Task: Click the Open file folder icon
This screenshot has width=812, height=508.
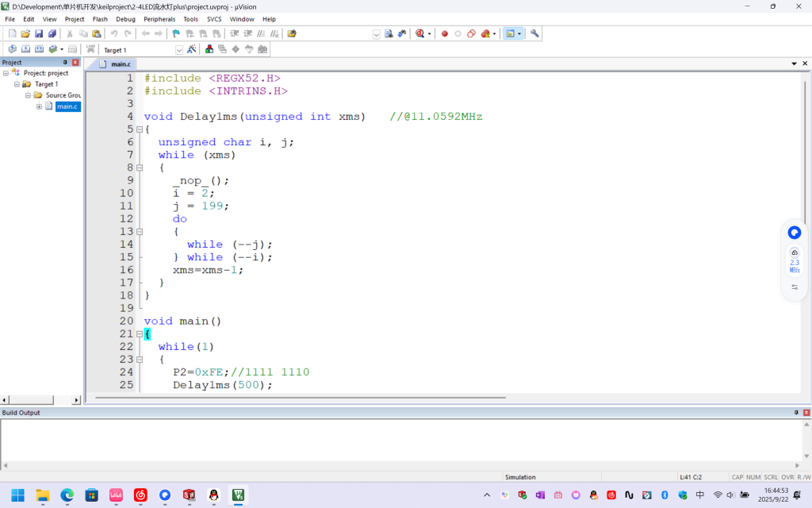Action: point(25,33)
